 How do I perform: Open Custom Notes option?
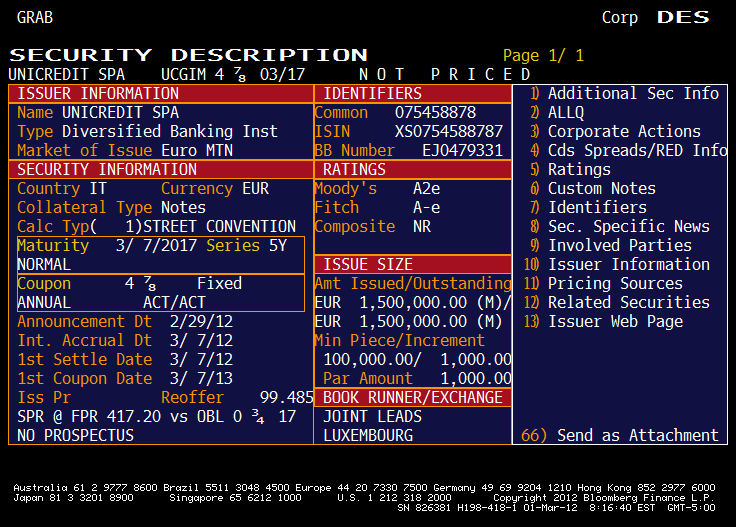pyautogui.click(x=593, y=189)
